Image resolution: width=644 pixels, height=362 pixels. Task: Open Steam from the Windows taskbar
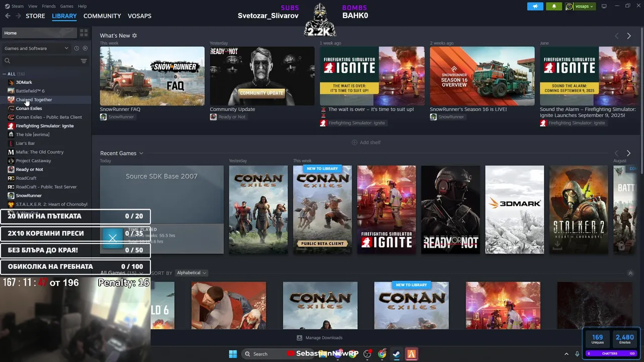coord(396,354)
